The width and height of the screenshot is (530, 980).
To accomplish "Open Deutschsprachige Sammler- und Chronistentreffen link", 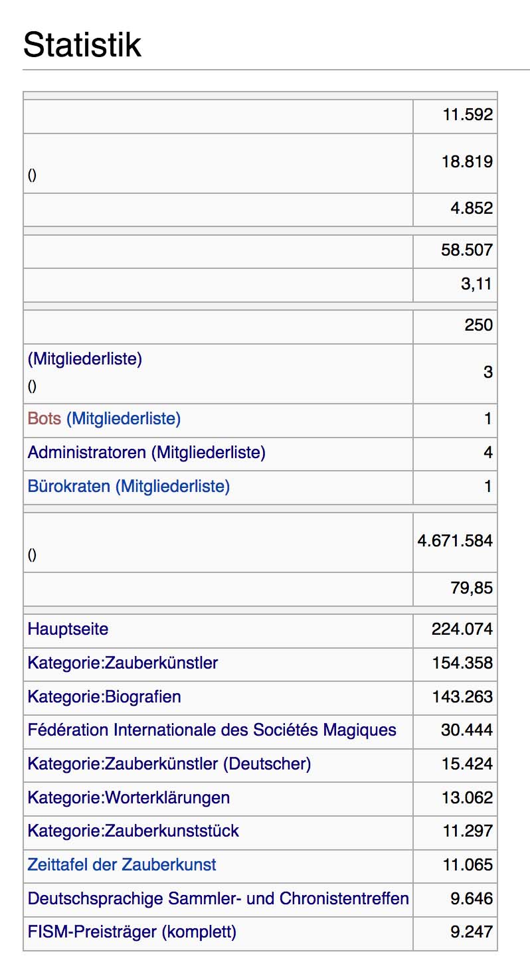I will coord(218,899).
